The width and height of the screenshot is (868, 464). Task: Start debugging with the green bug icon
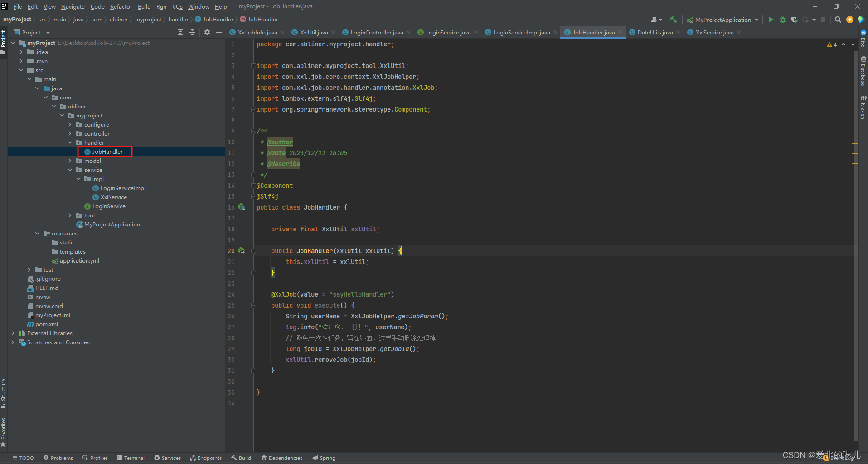(x=783, y=20)
